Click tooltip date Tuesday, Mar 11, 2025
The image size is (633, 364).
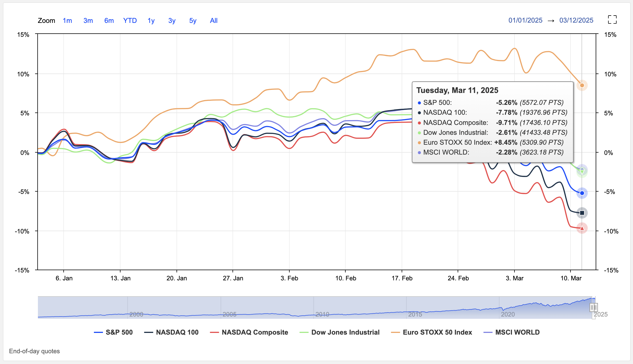[457, 90]
